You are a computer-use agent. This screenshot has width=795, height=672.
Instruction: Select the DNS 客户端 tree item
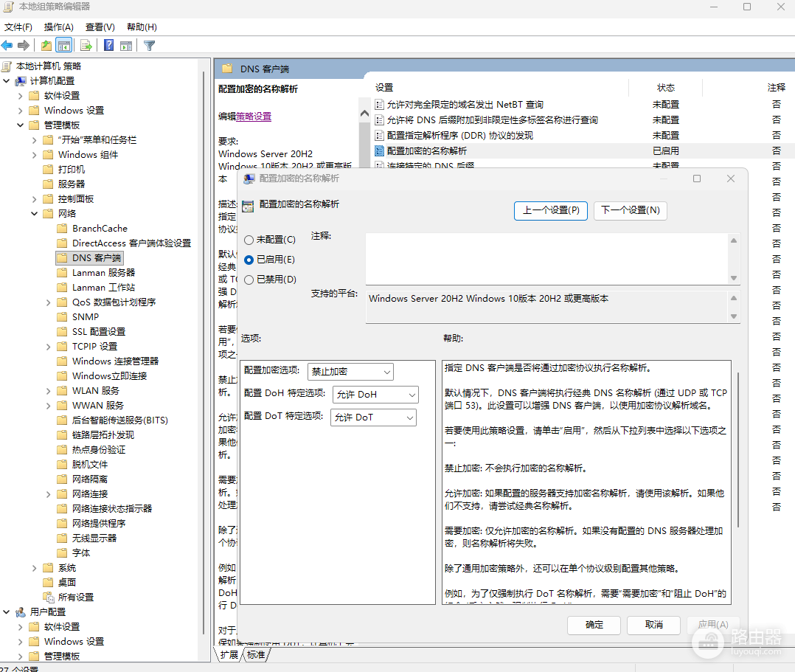pyautogui.click(x=97, y=257)
